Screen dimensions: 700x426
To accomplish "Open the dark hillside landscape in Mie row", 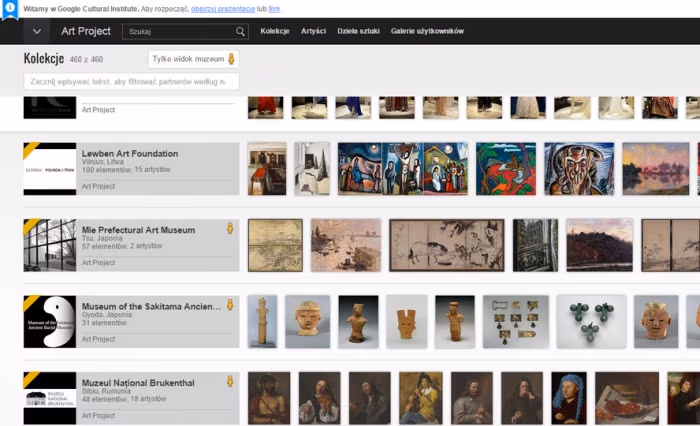I will tap(600, 245).
